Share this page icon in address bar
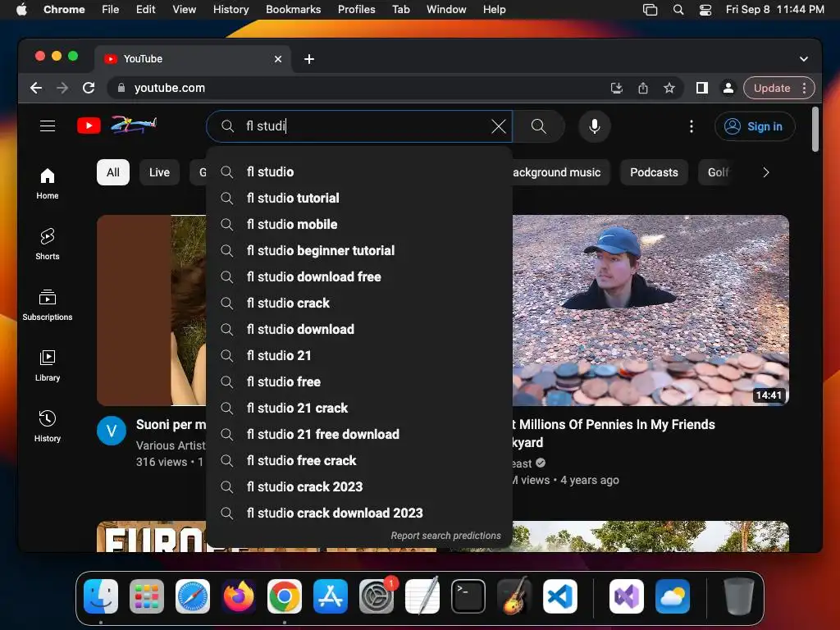Image resolution: width=840 pixels, height=630 pixels. point(643,88)
